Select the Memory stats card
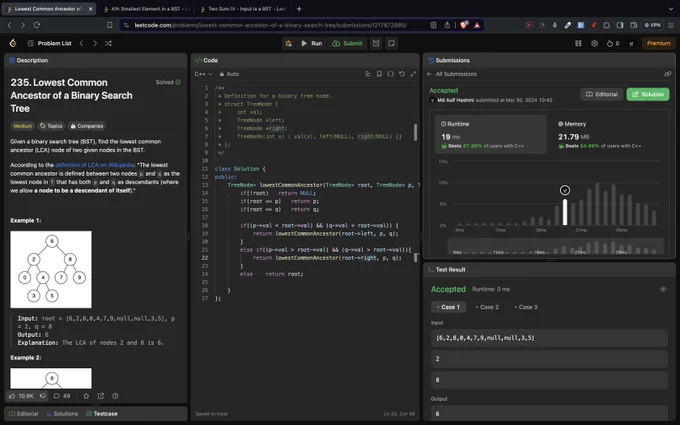Image resolution: width=680 pixels, height=425 pixels. point(607,134)
